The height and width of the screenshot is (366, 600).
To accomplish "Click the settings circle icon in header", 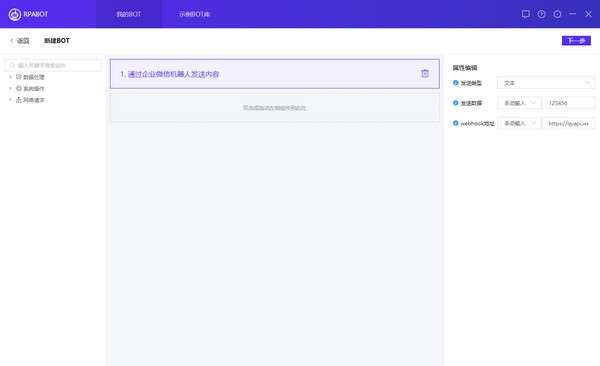I will (x=557, y=14).
